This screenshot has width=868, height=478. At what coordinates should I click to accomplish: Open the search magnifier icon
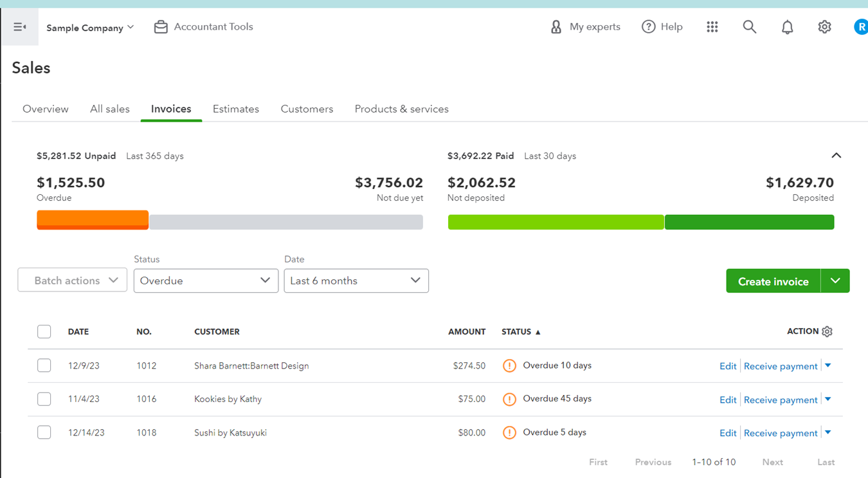coord(750,27)
